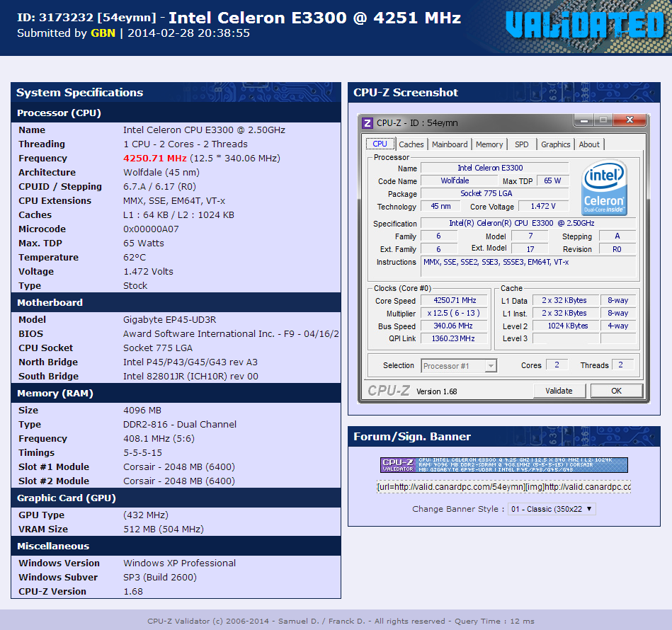Click the Revision R0 field
The image size is (672, 630).
(617, 249)
